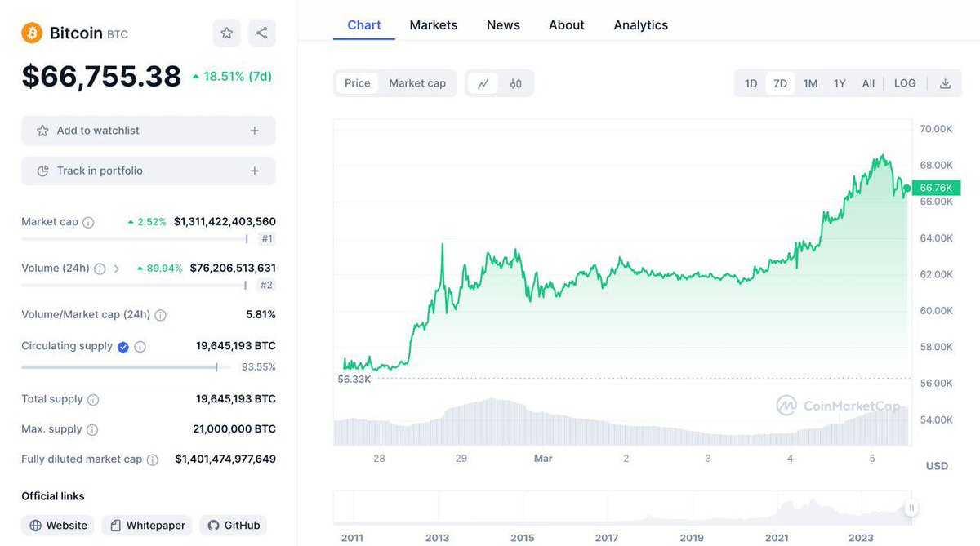Image resolution: width=980 pixels, height=546 pixels.
Task: Open the Chart tab
Action: [364, 25]
